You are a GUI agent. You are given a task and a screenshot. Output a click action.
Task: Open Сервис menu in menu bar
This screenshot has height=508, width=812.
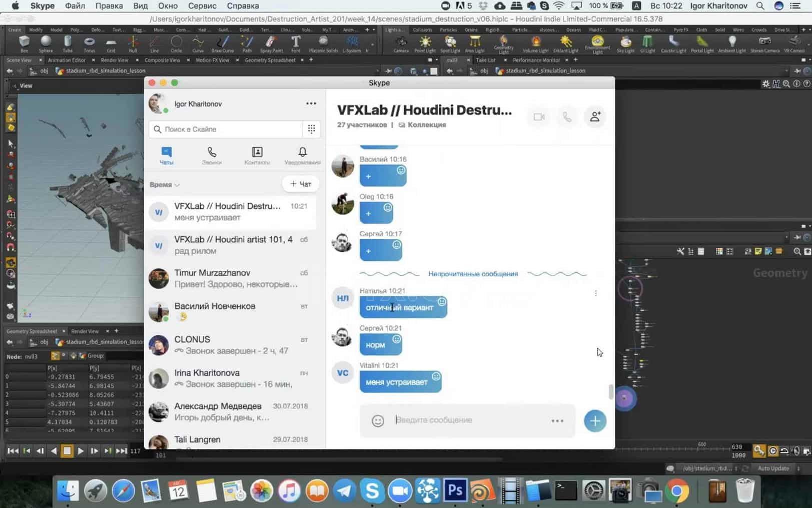click(x=202, y=6)
